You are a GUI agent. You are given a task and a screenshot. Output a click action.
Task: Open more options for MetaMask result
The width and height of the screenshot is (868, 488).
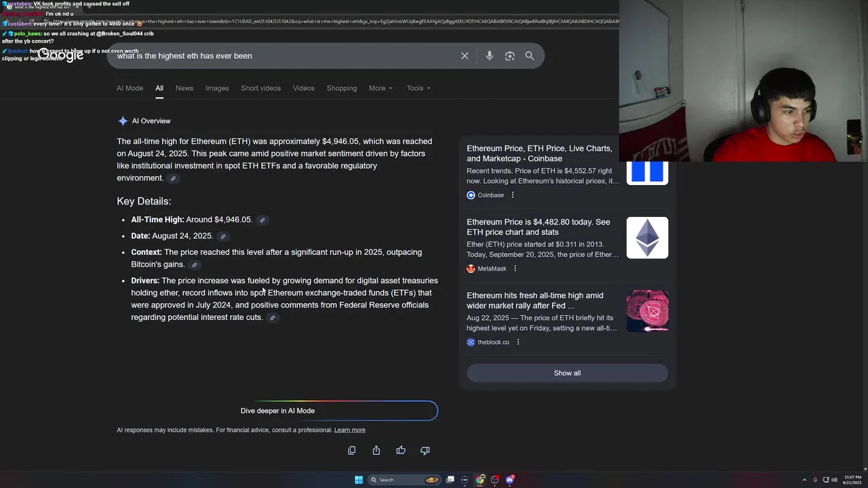click(515, 268)
